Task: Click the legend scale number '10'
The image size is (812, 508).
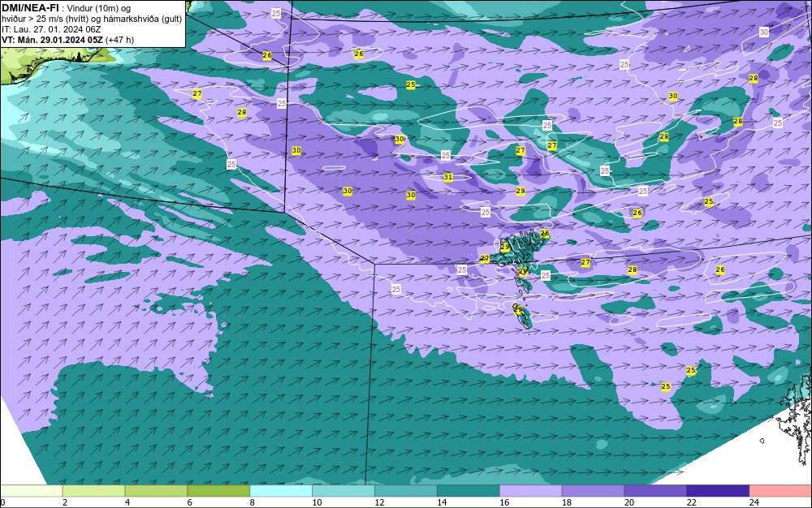Action: (317, 502)
